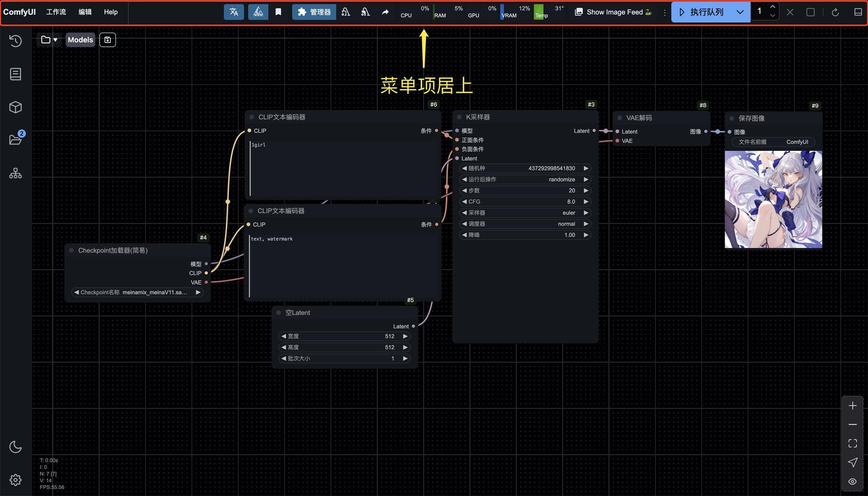Click the share arrow icon in the toolbar
The image size is (868, 496).
coord(385,12)
